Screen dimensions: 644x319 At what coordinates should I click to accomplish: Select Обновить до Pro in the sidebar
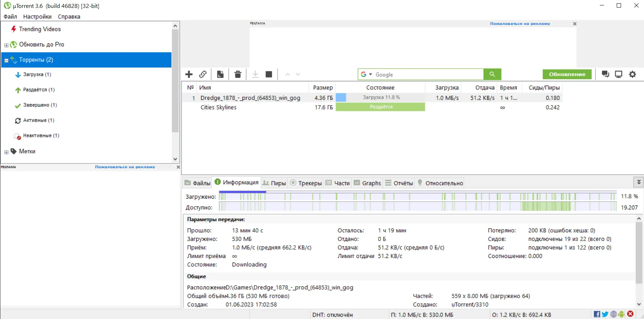click(41, 45)
